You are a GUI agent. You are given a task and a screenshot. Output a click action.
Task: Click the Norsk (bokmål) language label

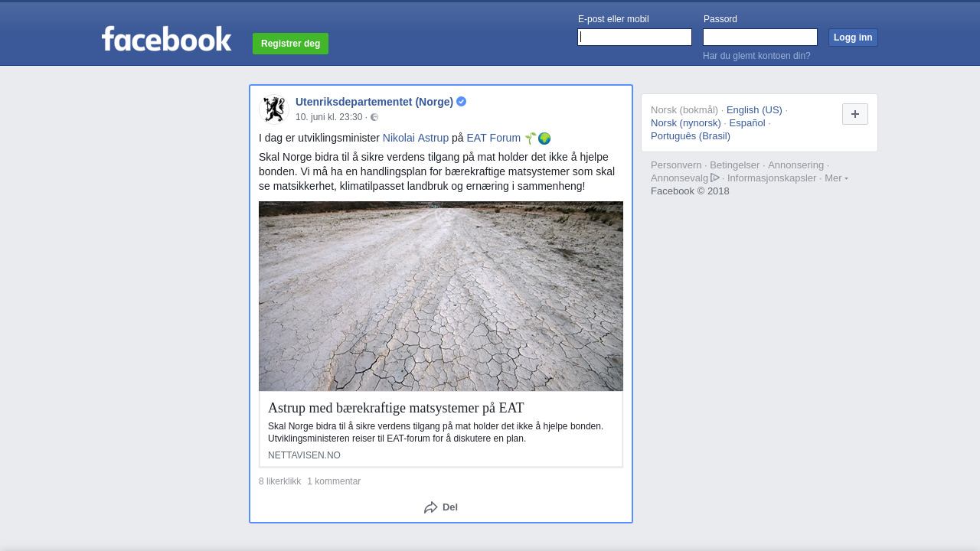pyautogui.click(x=684, y=110)
